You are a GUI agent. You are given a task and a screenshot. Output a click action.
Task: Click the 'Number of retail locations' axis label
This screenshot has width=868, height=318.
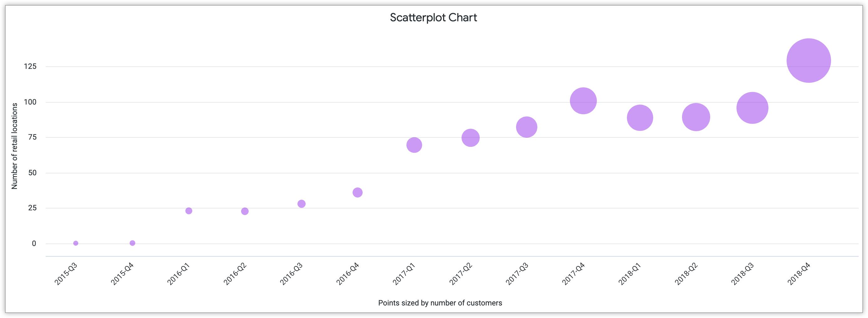(14, 146)
